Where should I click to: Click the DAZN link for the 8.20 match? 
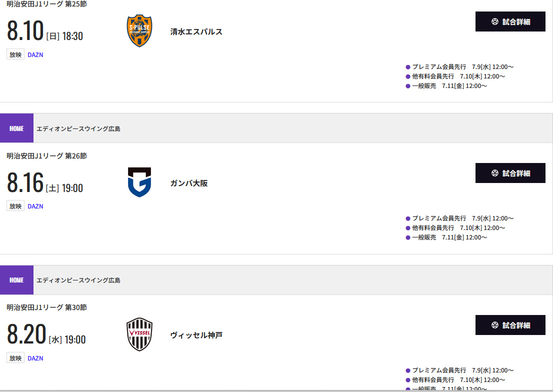pos(35,358)
